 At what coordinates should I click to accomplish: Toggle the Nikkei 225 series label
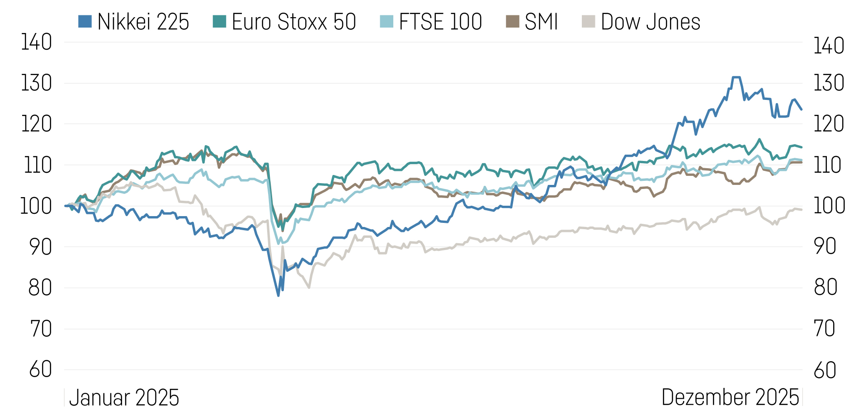point(143,22)
